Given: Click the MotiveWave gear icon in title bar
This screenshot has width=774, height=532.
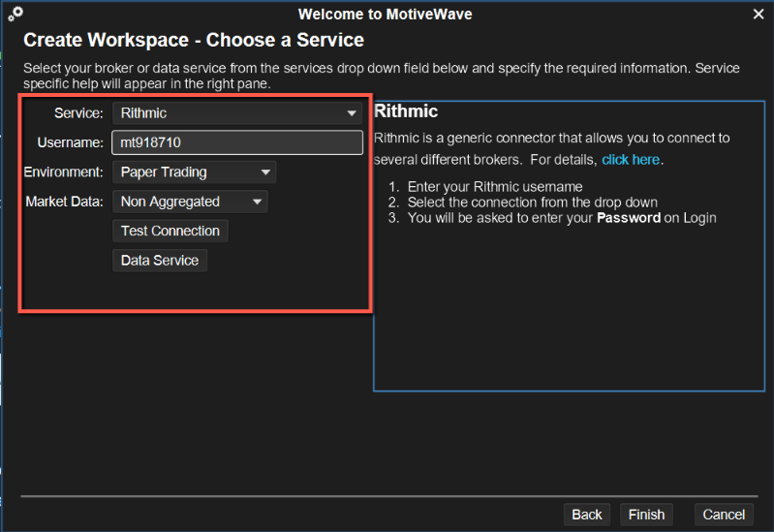Looking at the screenshot, I should [x=15, y=14].
